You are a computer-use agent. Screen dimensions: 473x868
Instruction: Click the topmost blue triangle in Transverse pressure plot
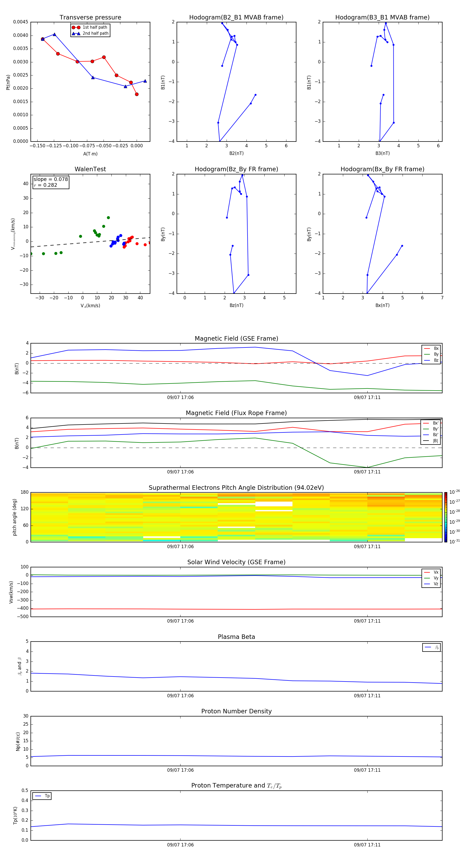click(55, 34)
